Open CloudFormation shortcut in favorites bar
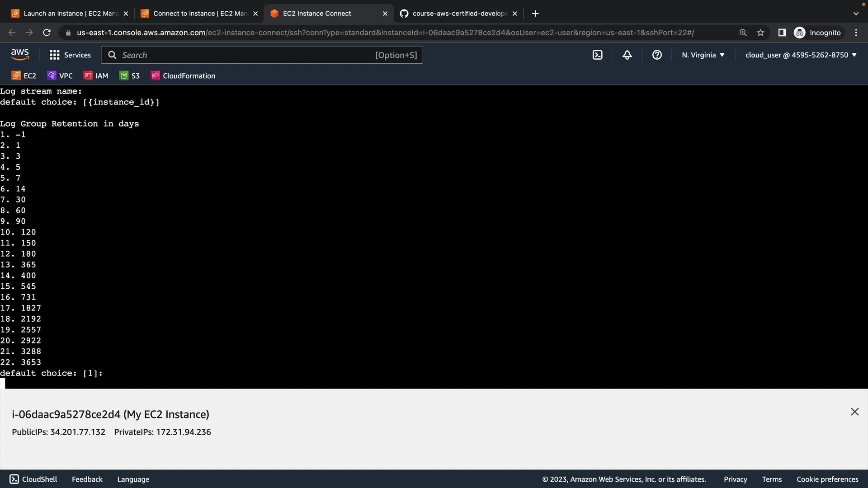Image resolution: width=868 pixels, height=488 pixels. [183, 75]
